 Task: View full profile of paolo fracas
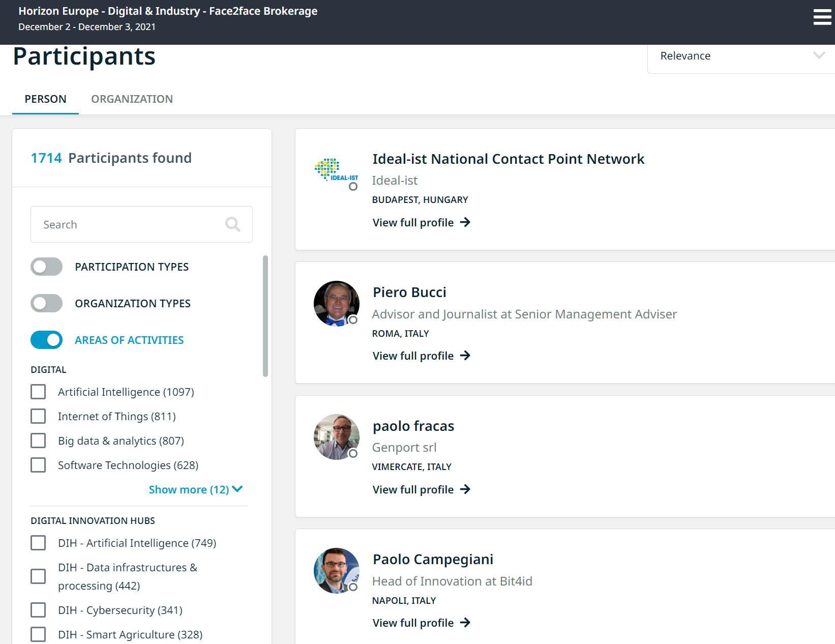coord(422,489)
